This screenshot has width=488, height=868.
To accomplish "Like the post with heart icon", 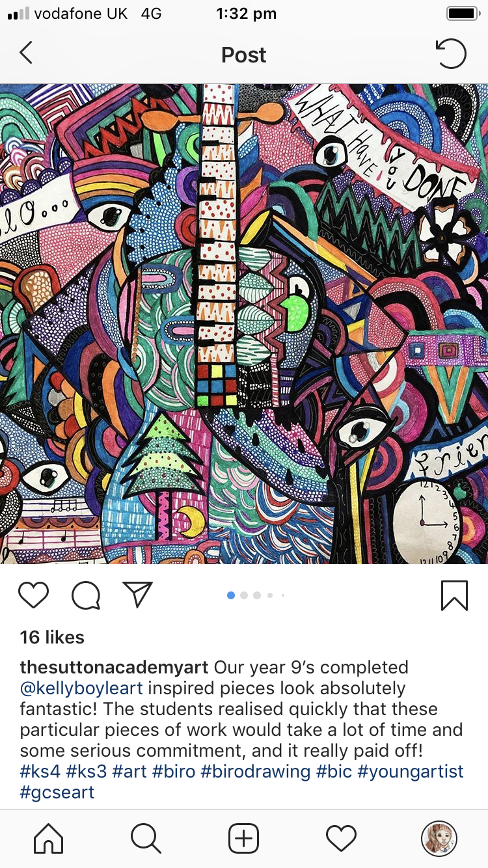I will pyautogui.click(x=33, y=595).
